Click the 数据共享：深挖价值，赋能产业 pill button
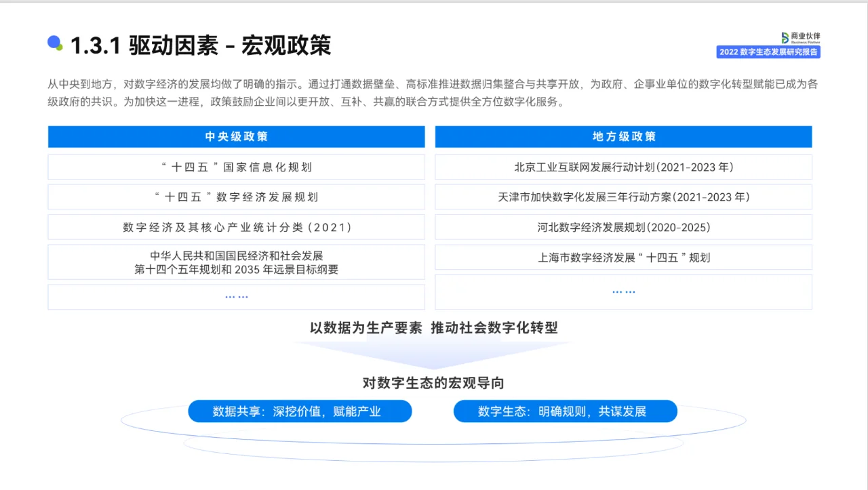The image size is (868, 490). pos(300,411)
